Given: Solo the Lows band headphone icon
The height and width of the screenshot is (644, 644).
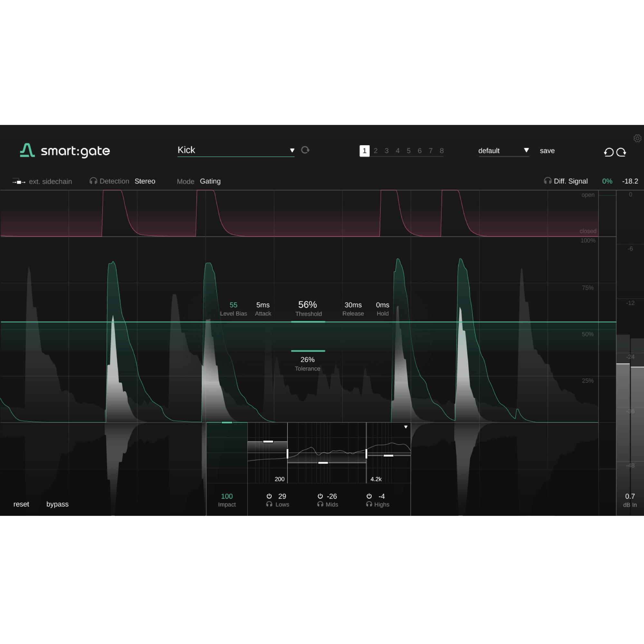Looking at the screenshot, I should [x=269, y=504].
